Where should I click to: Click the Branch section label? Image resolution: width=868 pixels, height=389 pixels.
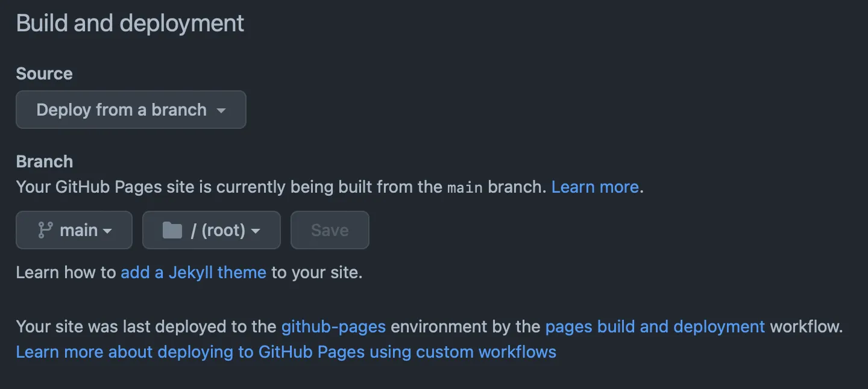tap(45, 161)
